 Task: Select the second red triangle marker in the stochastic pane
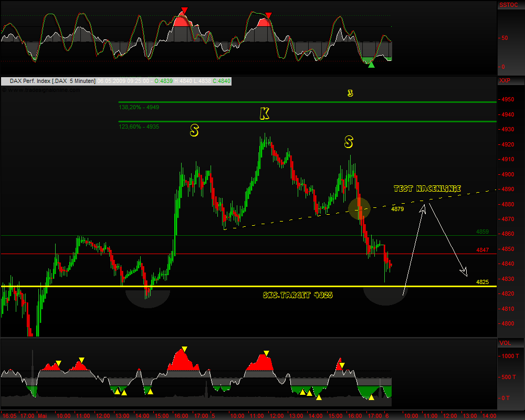coord(268,16)
